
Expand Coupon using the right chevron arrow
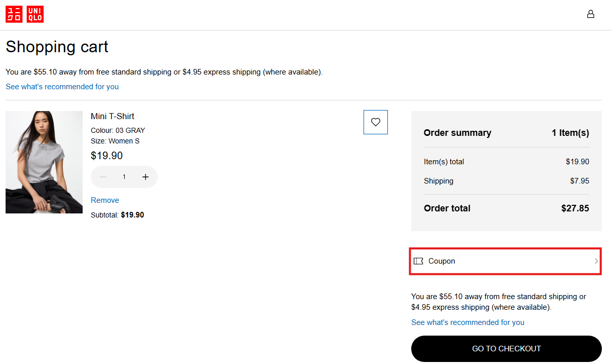click(x=596, y=261)
